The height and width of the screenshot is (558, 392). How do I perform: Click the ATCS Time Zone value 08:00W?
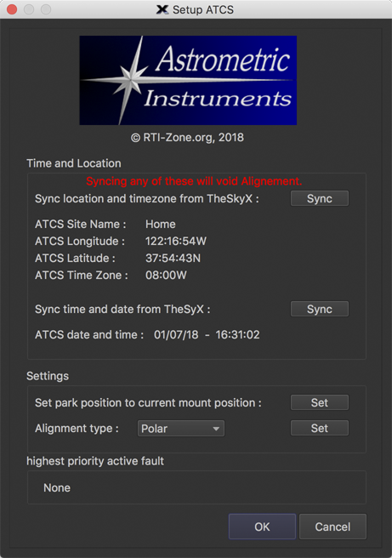tap(166, 275)
